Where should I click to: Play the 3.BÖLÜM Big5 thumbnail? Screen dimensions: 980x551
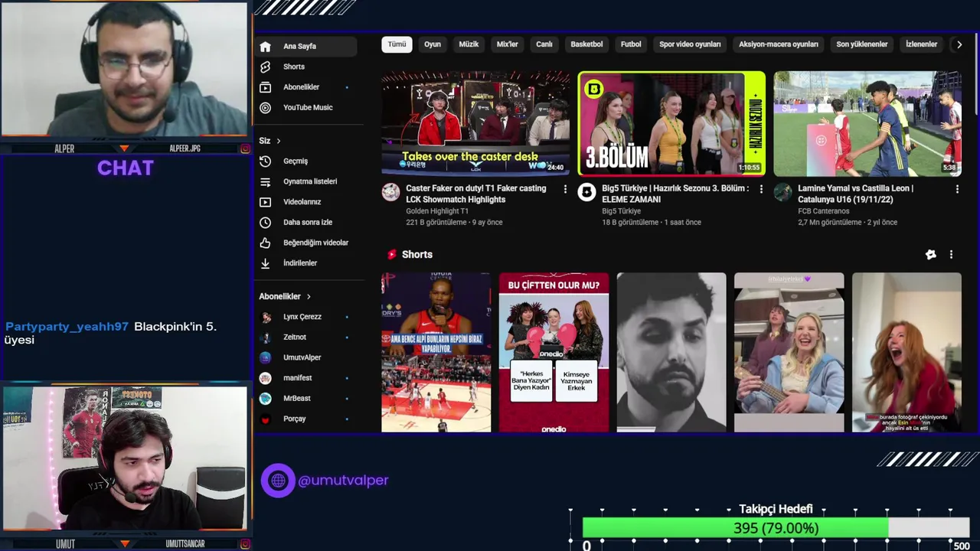(671, 124)
